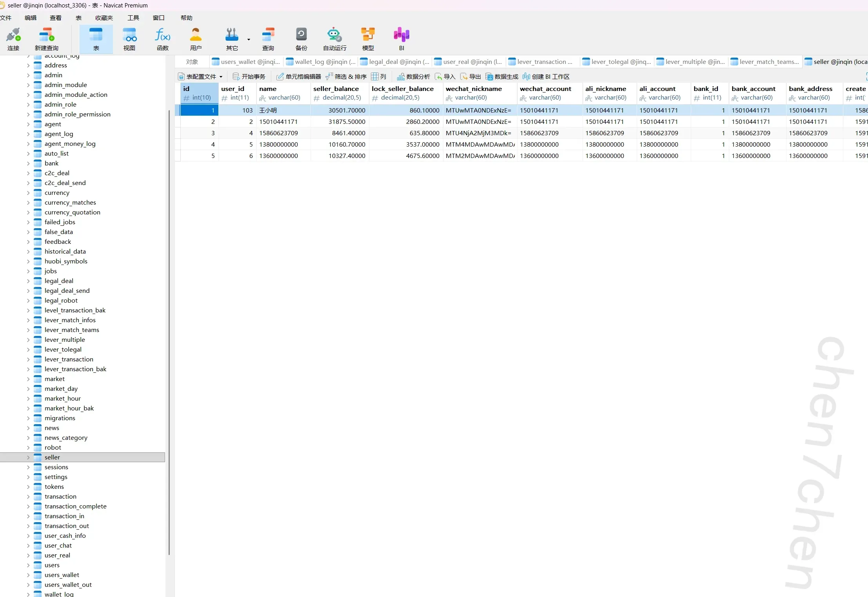Expand the admin table node
868x597 pixels.
coord(28,75)
